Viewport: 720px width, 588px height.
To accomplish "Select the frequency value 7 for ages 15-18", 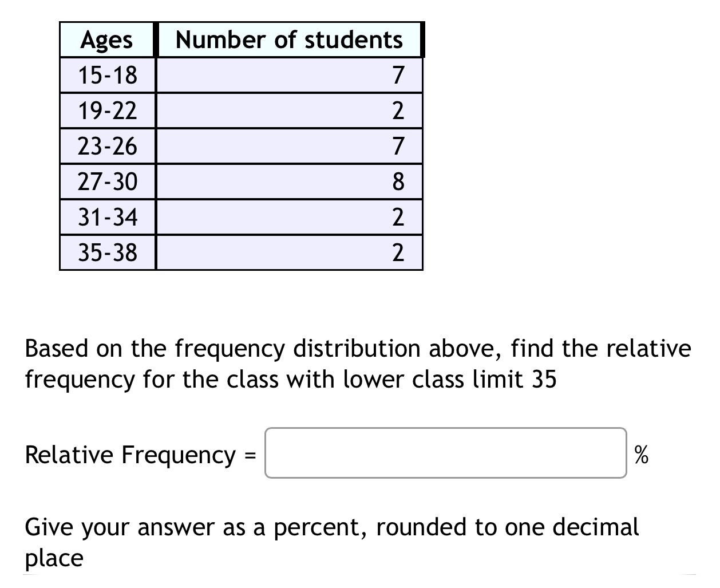I will (x=398, y=74).
